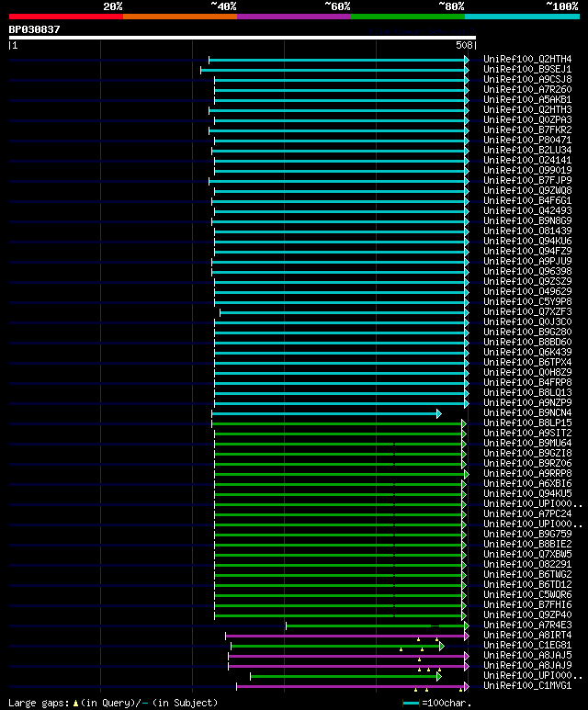Click the white BP030837 query length bar

point(243,38)
